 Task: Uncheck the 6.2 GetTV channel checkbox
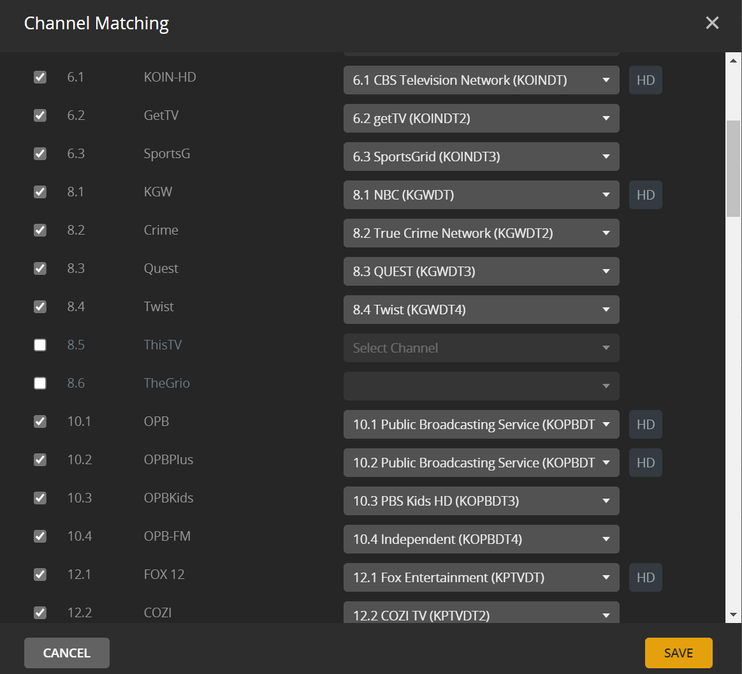click(x=40, y=115)
